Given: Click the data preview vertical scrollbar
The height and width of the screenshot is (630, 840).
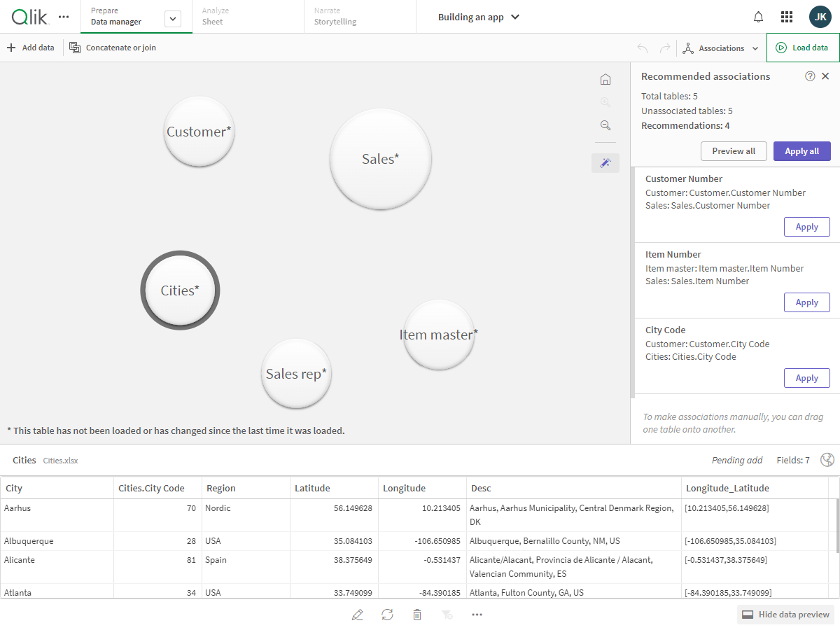Looking at the screenshot, I should click(837, 525).
